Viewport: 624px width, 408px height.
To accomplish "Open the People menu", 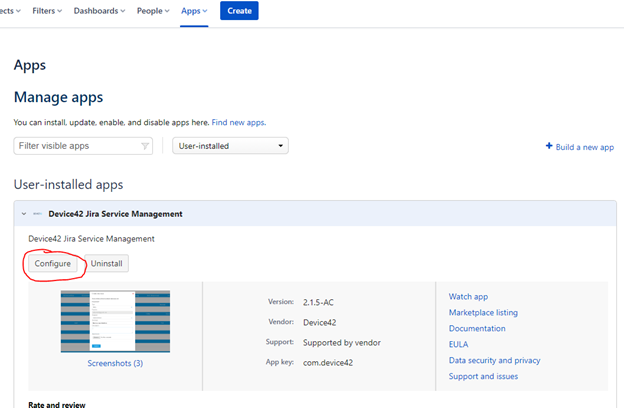I will [153, 11].
